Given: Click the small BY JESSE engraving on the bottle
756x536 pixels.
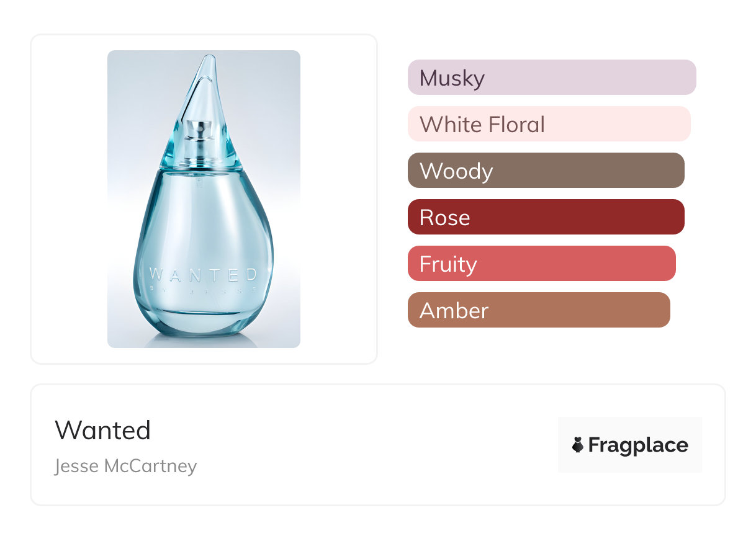Looking at the screenshot, I should (x=203, y=288).
